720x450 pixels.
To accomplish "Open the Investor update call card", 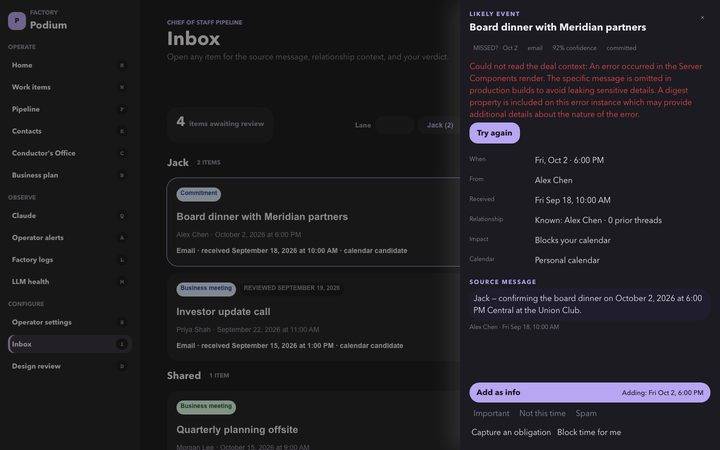I will pos(314,317).
